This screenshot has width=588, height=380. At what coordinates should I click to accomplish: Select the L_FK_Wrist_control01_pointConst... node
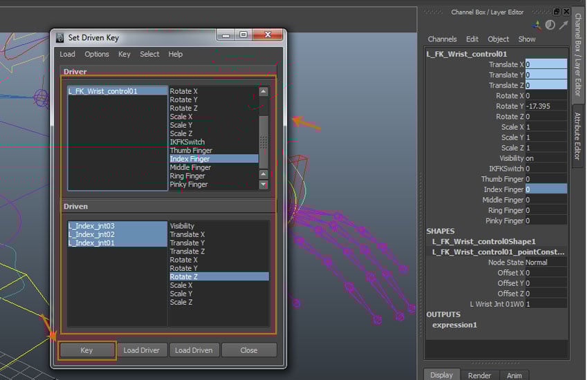click(498, 252)
